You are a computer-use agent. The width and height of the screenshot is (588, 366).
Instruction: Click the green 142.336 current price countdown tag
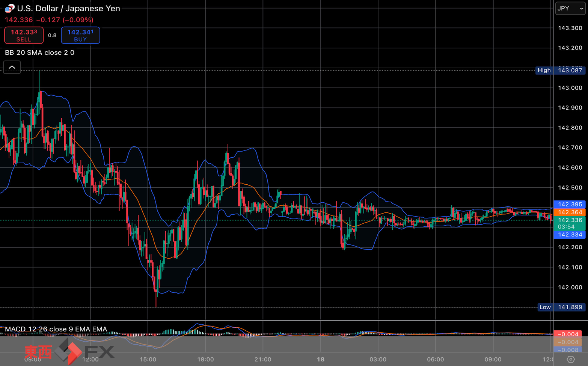coord(570,223)
